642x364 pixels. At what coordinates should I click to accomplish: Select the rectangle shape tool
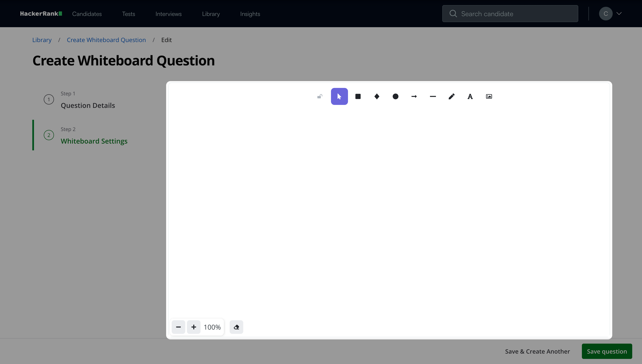click(x=358, y=96)
